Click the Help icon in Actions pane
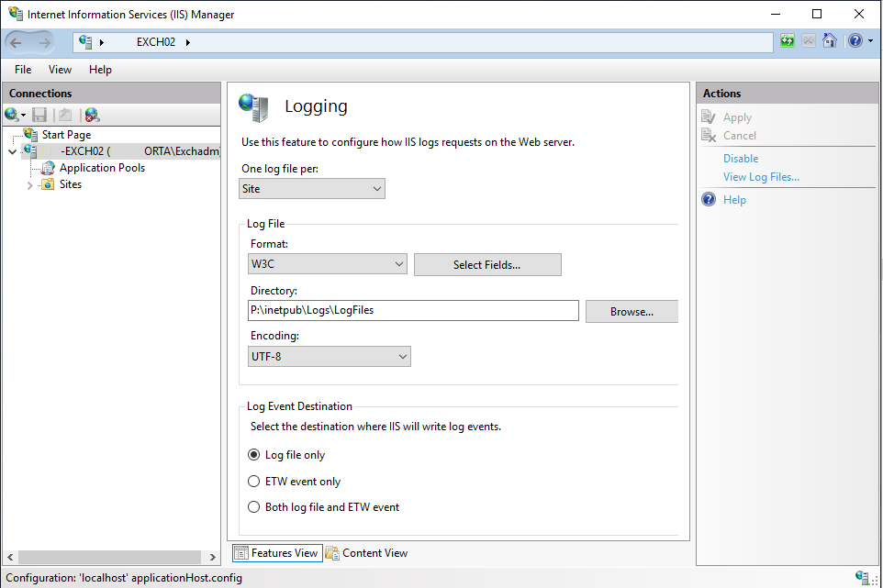The width and height of the screenshot is (883, 588). [x=709, y=199]
